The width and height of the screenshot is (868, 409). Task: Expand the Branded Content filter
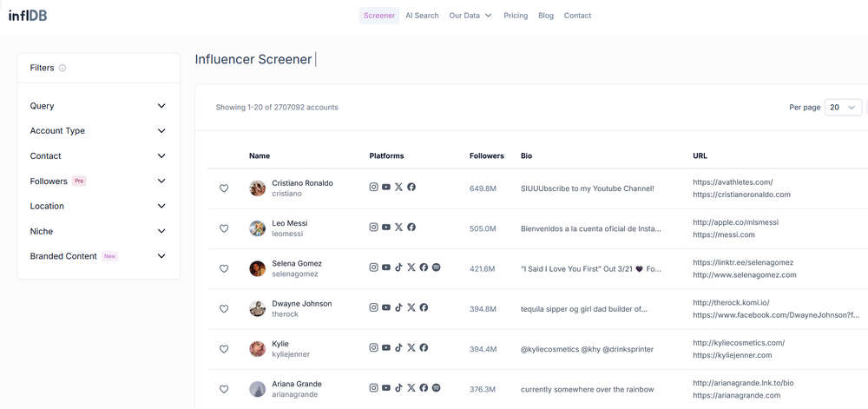click(98, 256)
